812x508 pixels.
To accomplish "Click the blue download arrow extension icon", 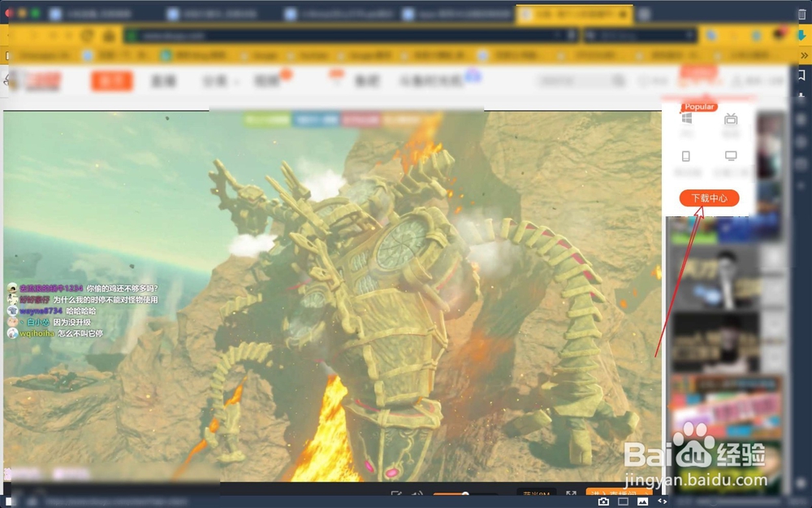I will pos(802,35).
